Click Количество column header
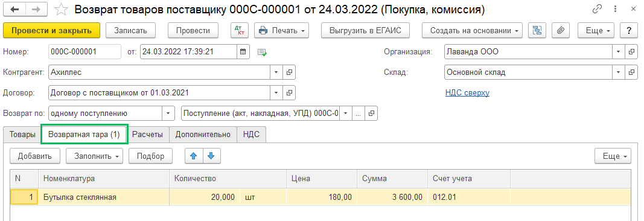This screenshot has height=221, width=644. tap(228, 179)
